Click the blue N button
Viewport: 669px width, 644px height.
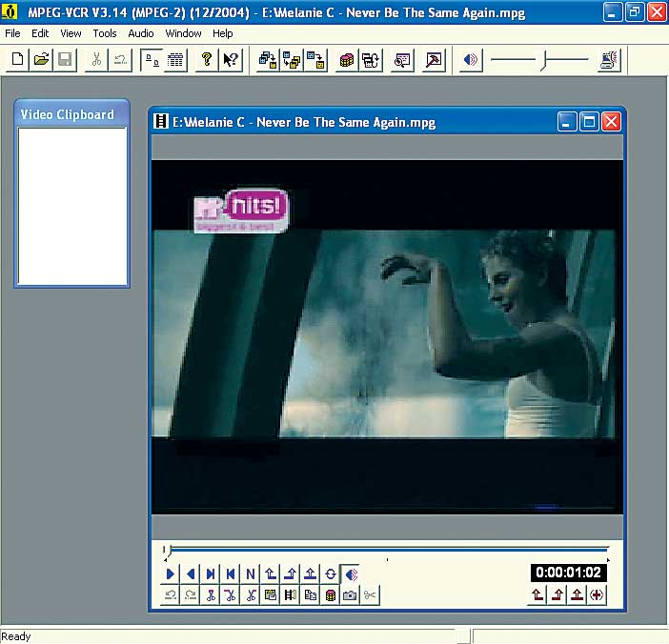coord(251,574)
